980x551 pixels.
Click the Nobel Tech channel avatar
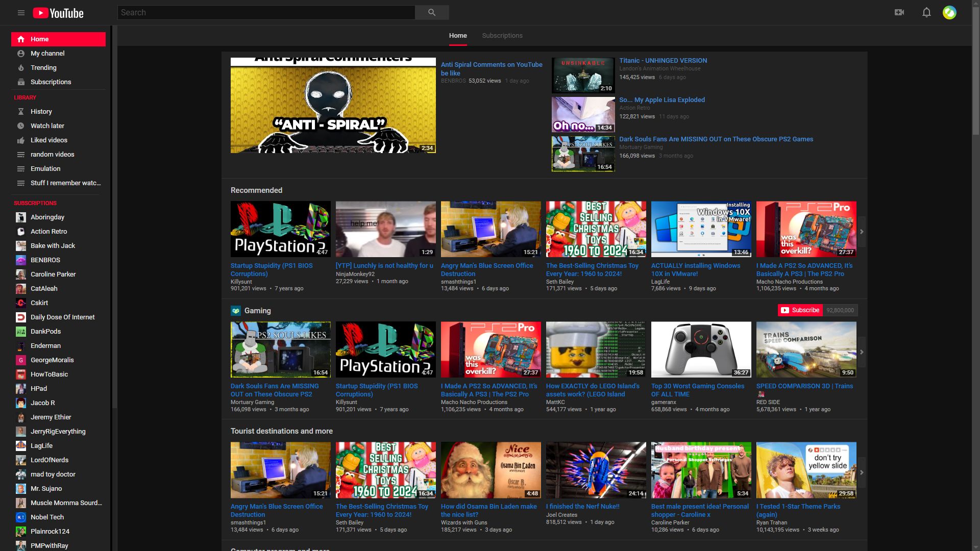pos(21,517)
